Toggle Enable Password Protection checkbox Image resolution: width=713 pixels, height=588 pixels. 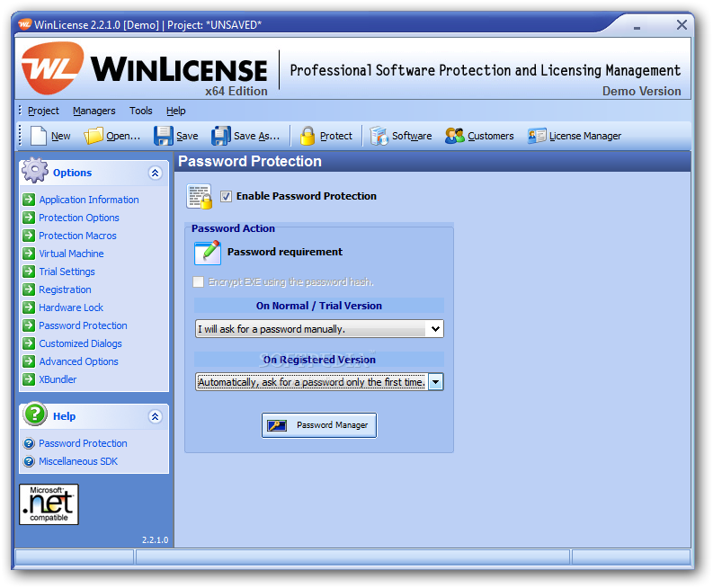click(226, 196)
